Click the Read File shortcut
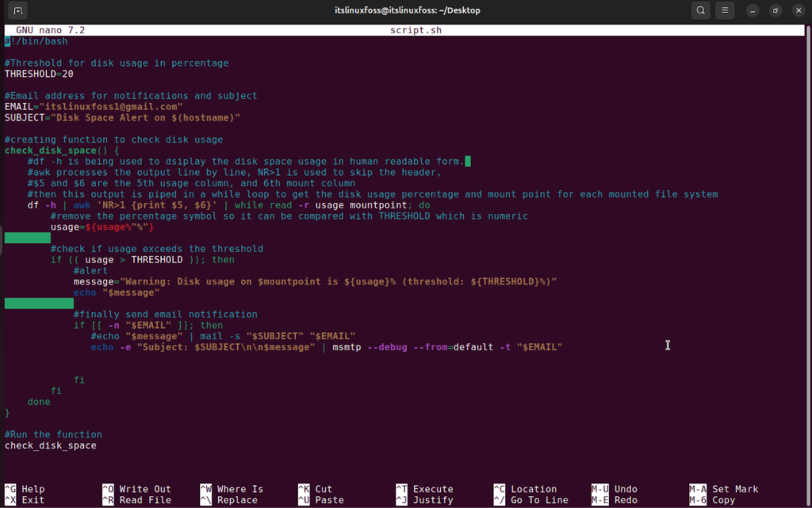 136,500
